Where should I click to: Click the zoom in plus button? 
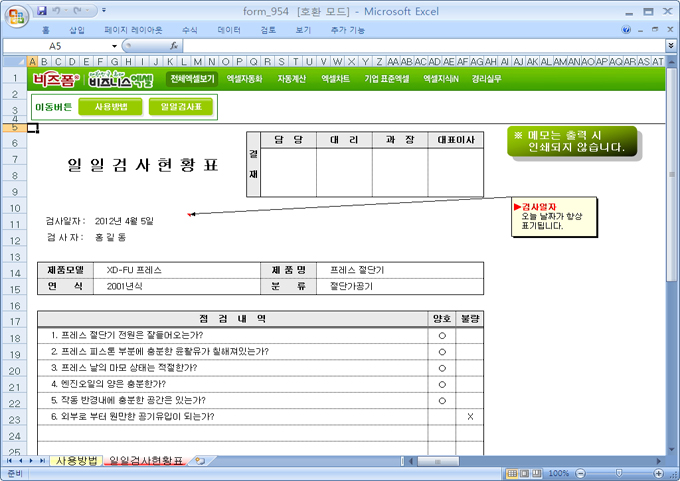tap(659, 473)
